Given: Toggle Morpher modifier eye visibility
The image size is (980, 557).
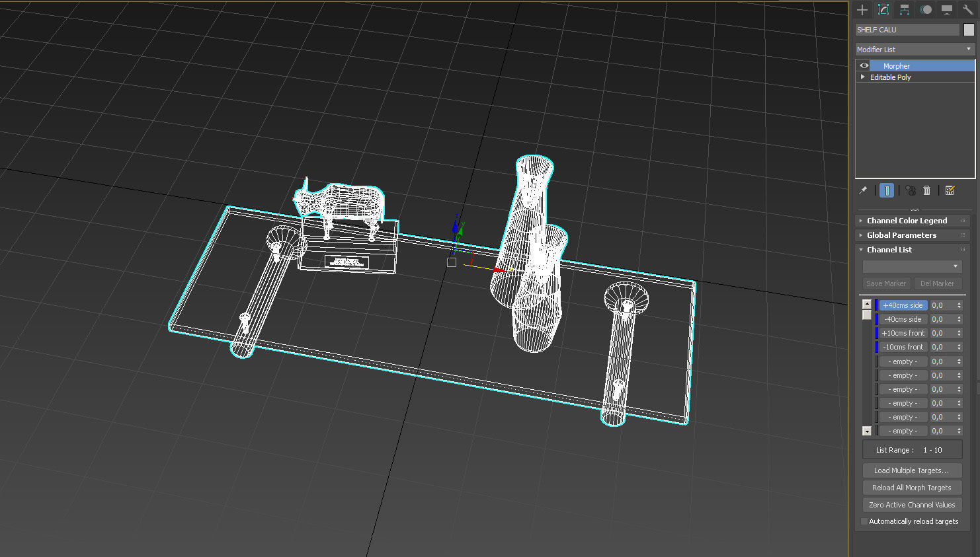Looking at the screenshot, I should pos(864,65).
